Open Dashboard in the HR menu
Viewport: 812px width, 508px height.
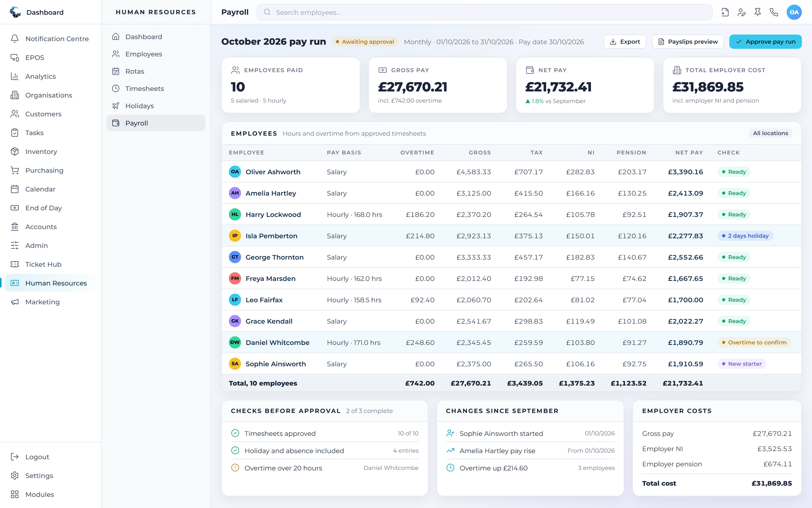tap(156, 37)
